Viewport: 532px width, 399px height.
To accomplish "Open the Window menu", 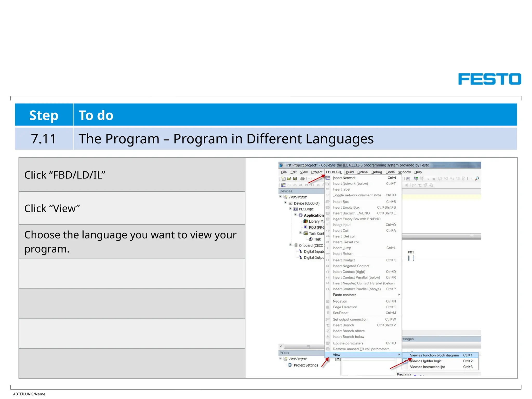I will [404, 172].
